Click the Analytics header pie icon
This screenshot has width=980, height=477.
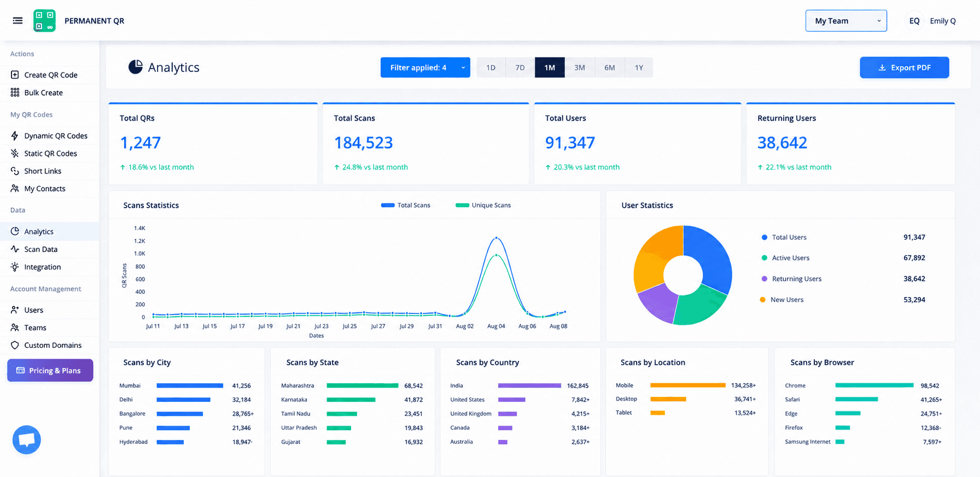point(135,67)
